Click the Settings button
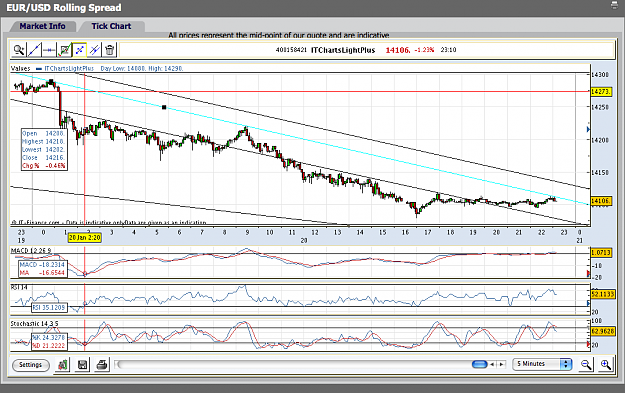This screenshot has width=625, height=393. 31,365
